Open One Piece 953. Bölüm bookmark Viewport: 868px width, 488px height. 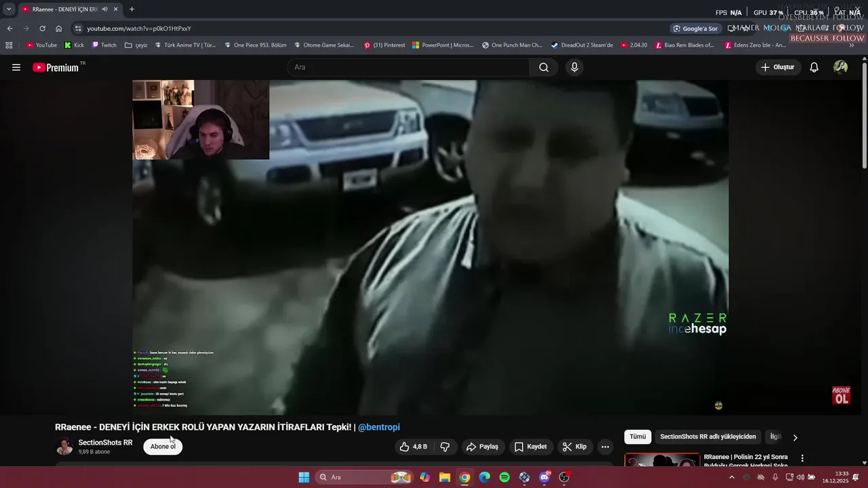(254, 45)
